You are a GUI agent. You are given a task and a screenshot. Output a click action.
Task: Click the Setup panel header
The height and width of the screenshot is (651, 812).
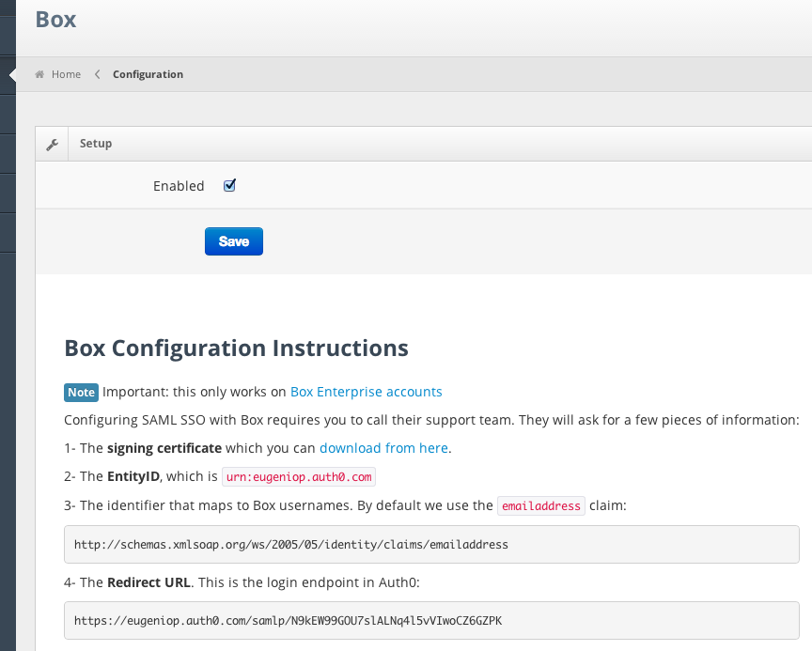[96, 144]
